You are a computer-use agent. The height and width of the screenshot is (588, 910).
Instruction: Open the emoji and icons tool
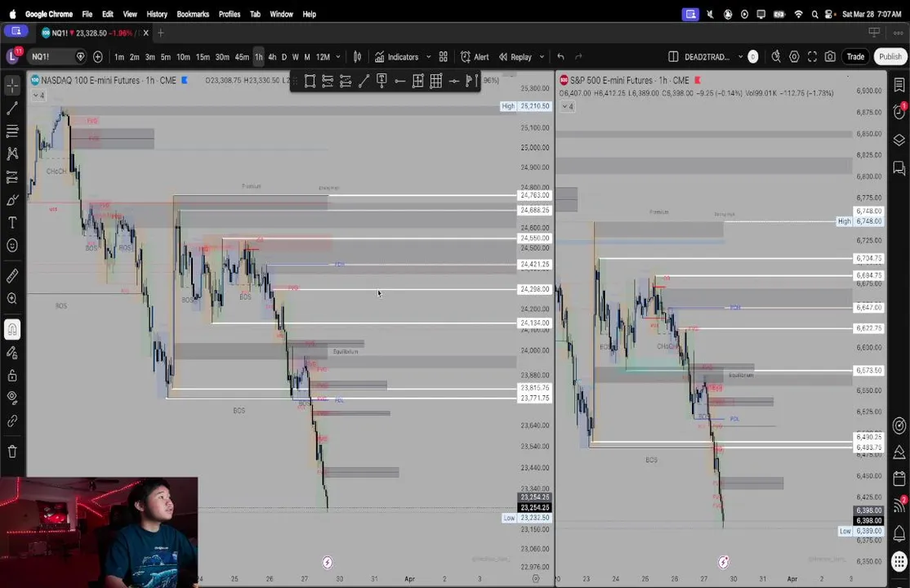click(x=12, y=246)
